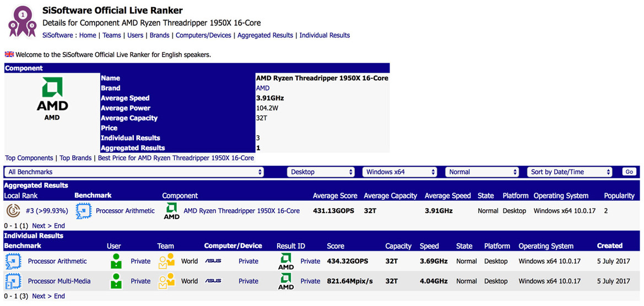
Task: Open the Normal state dropdown
Action: coord(482,172)
